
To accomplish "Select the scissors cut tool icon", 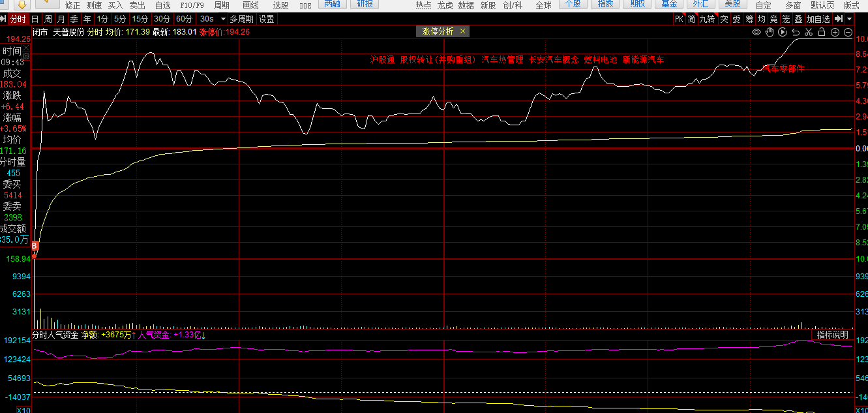I will click(809, 32).
